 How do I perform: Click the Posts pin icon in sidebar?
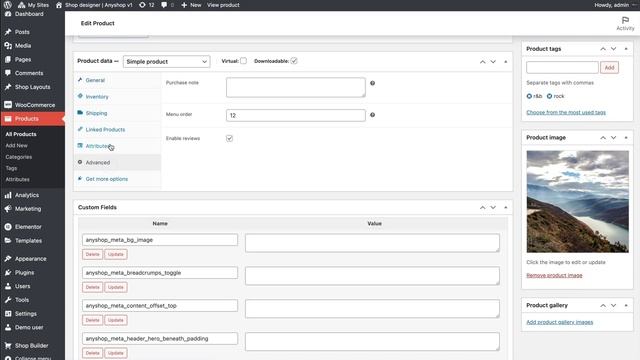8,32
